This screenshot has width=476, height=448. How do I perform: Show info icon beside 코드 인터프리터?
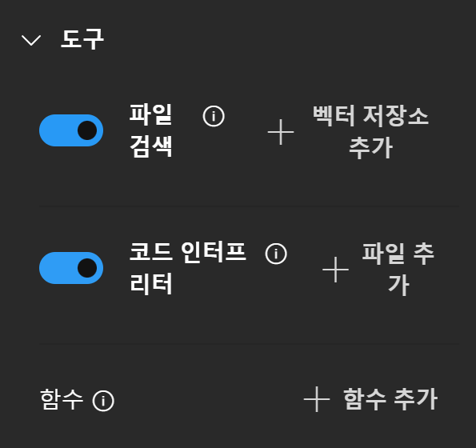[x=276, y=254]
